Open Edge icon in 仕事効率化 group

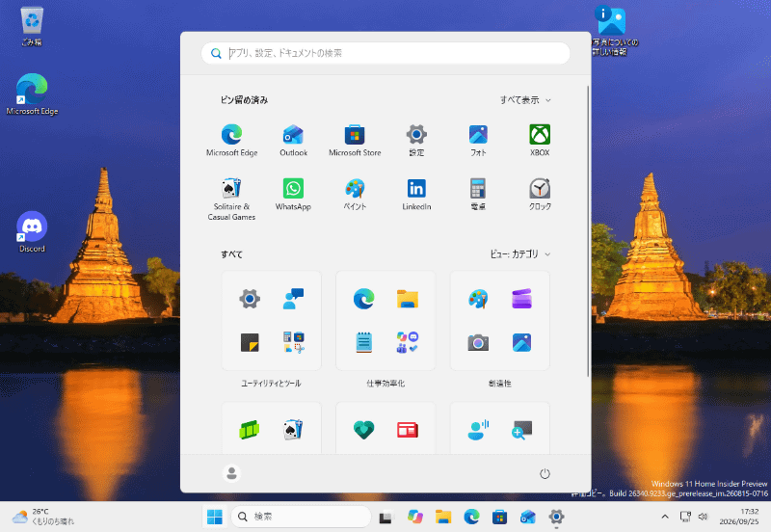tap(364, 299)
